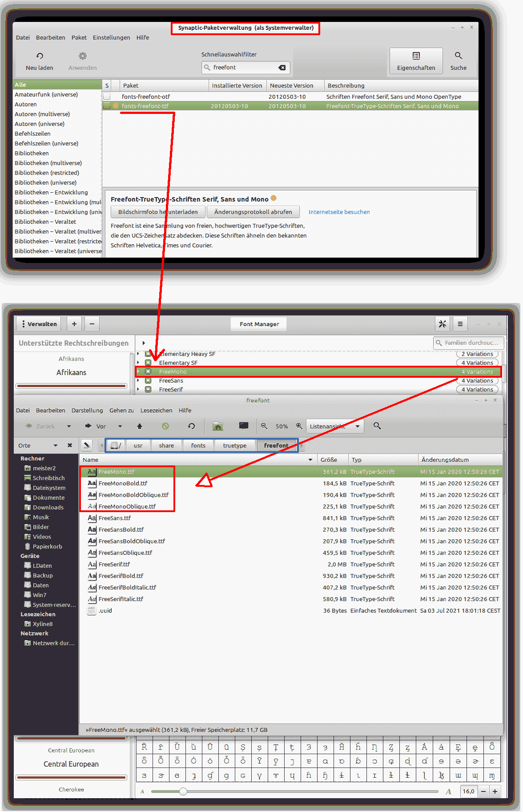Click the Änderungsprotokoll abrufen button

coord(253,212)
